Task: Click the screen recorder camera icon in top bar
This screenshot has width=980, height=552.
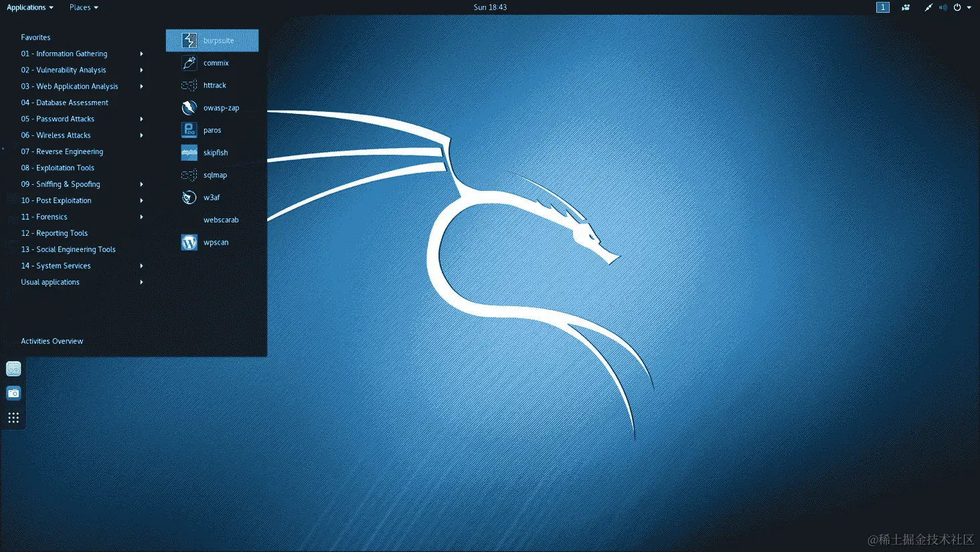Action: point(906,7)
